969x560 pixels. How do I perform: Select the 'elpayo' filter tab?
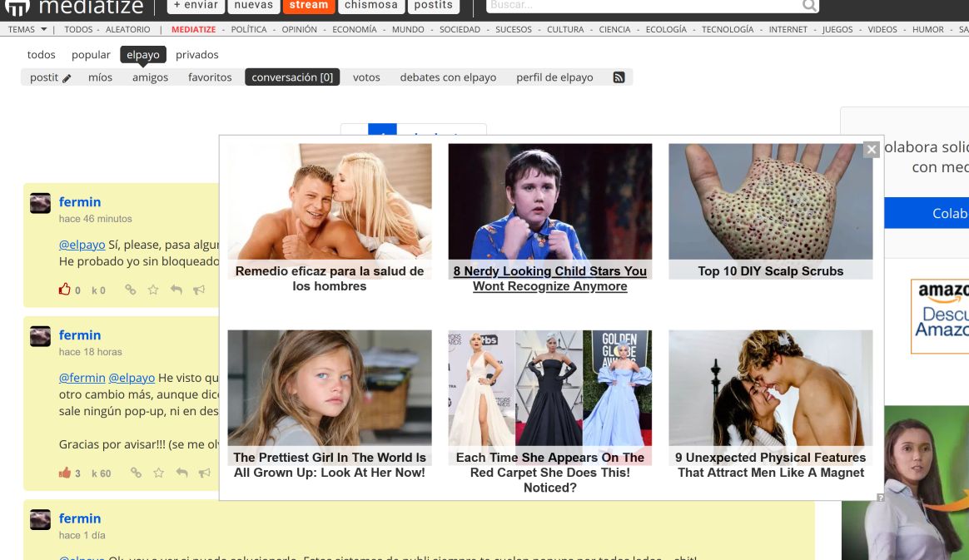tap(142, 54)
